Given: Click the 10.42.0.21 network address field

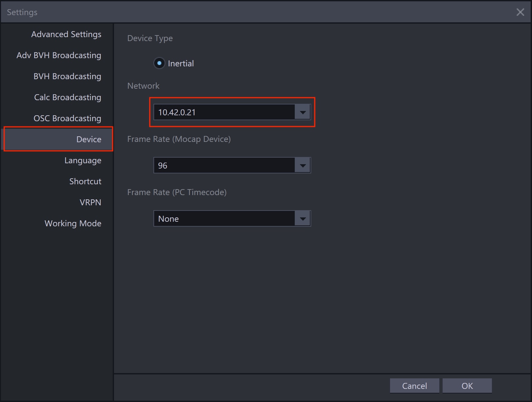Looking at the screenshot, I should click(224, 112).
